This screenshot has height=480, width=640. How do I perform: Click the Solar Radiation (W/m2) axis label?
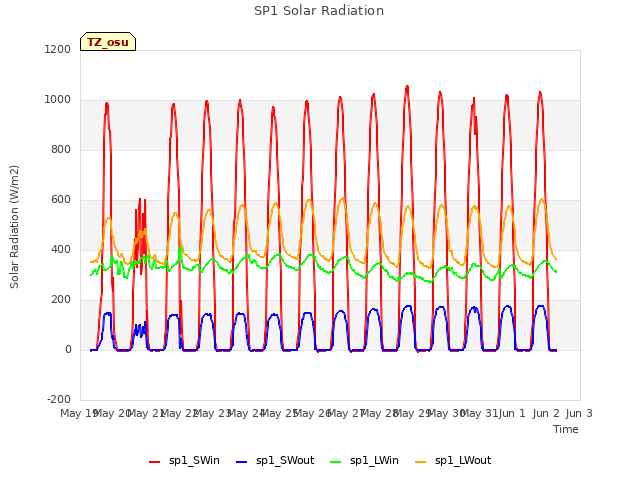coord(14,227)
